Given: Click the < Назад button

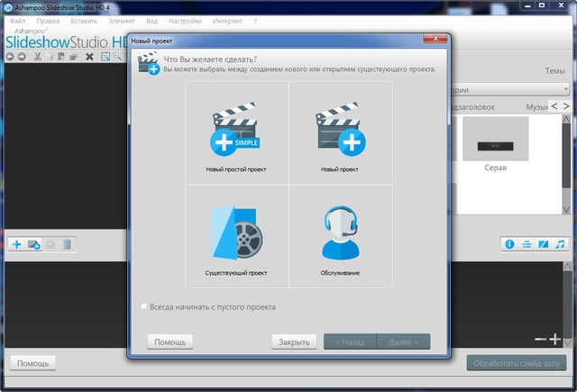Looking at the screenshot, I should point(350,342).
